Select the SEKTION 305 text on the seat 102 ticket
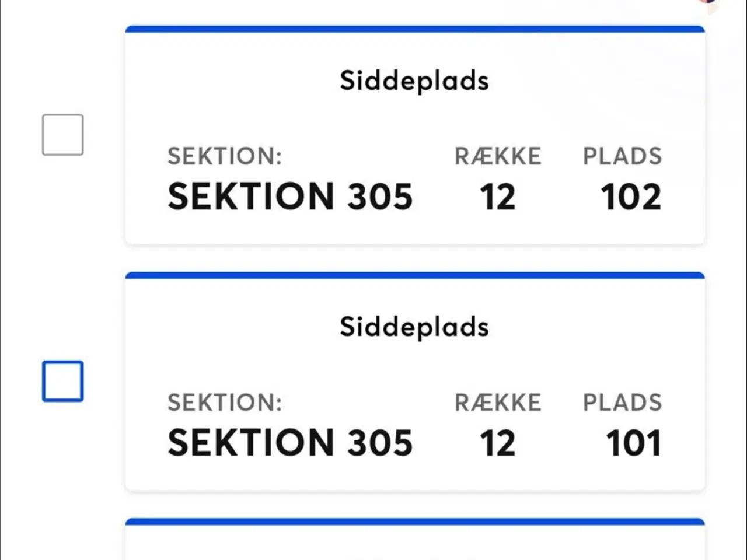Image resolution: width=747 pixels, height=560 pixels. pyautogui.click(x=290, y=197)
